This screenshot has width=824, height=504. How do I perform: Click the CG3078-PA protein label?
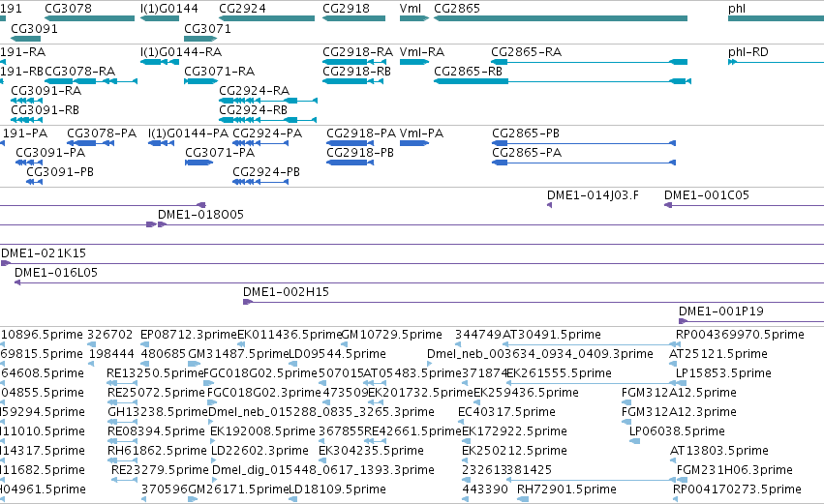coord(102,133)
